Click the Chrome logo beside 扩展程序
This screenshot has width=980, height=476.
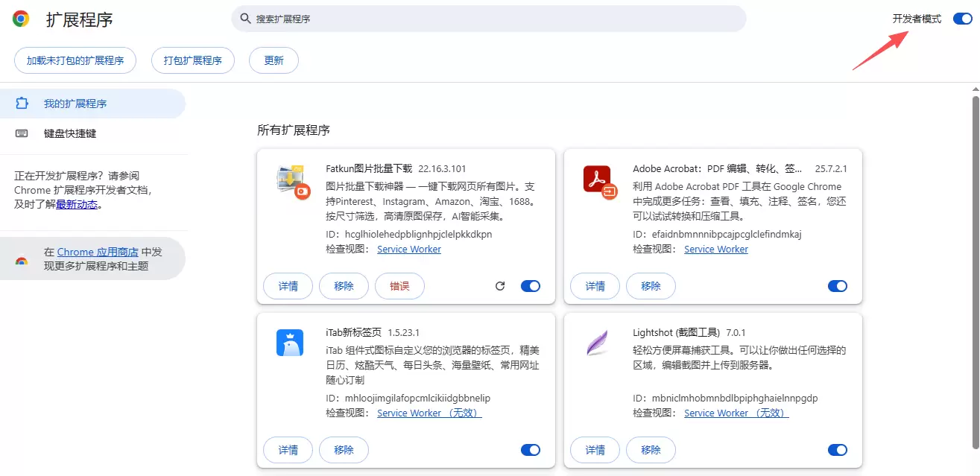pyautogui.click(x=21, y=19)
